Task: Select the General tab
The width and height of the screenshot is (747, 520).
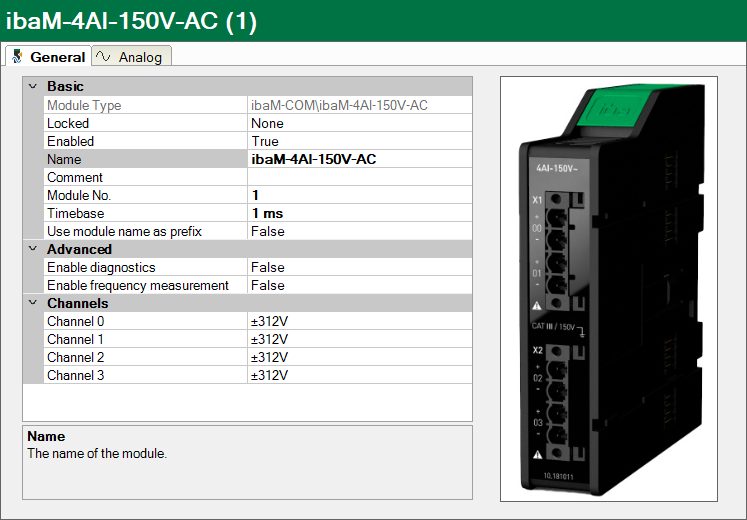Action: [48, 57]
